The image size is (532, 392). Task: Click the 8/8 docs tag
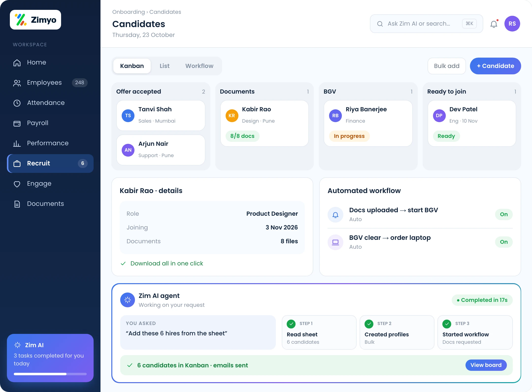[242, 136]
